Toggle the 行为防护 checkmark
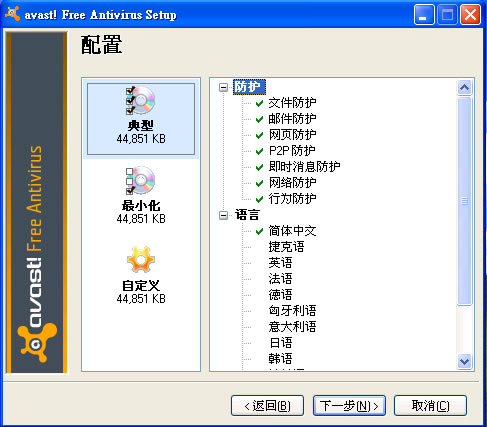Viewport: 487px width, 427px height. click(259, 199)
